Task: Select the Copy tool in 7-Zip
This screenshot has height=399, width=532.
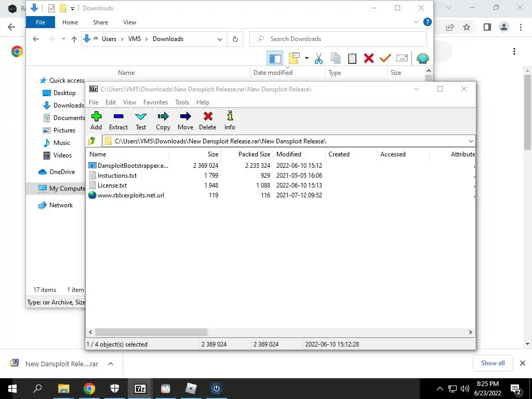Action: tap(163, 121)
